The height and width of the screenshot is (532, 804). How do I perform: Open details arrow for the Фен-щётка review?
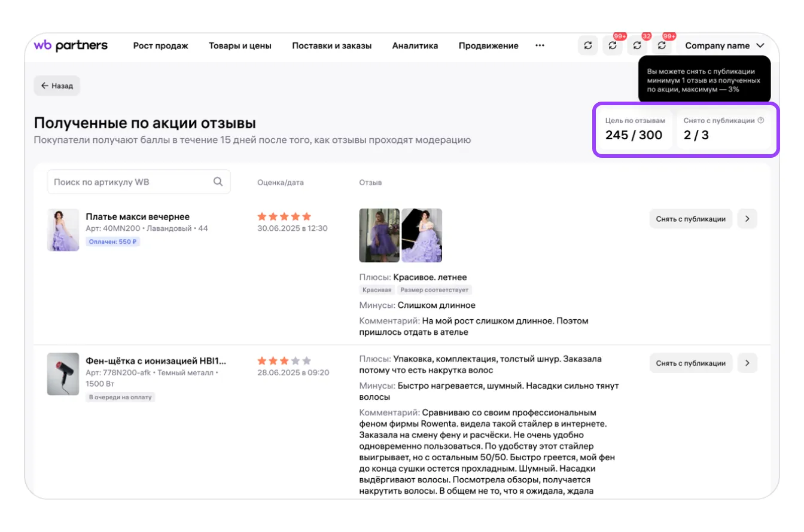coord(747,363)
